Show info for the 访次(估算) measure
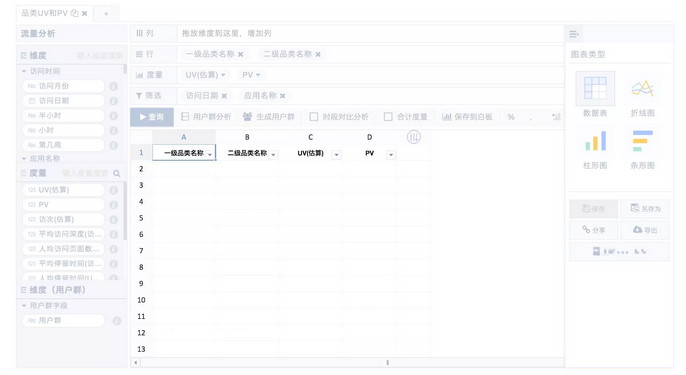The image size is (686, 375). tap(114, 220)
